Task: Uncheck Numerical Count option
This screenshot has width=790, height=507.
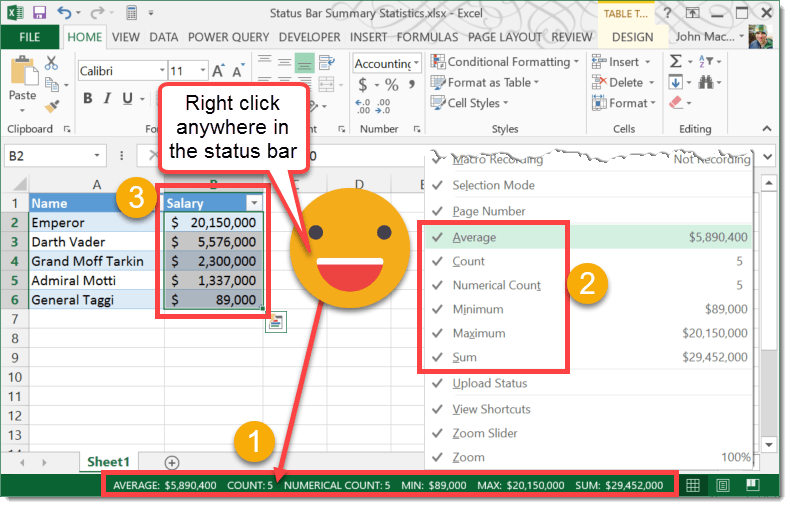Action: point(588,285)
